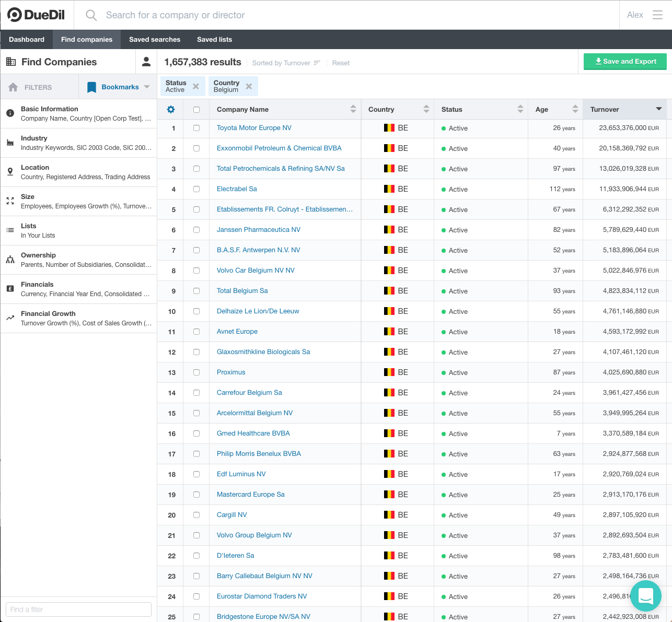The image size is (672, 622).
Task: Select all rows with the header checkbox
Action: (196, 110)
